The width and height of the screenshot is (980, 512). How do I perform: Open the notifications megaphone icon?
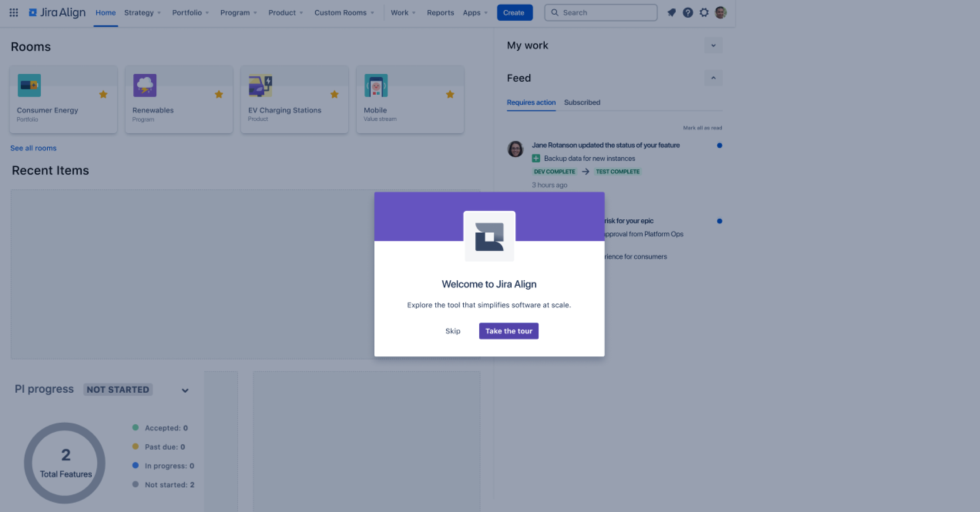pyautogui.click(x=671, y=13)
